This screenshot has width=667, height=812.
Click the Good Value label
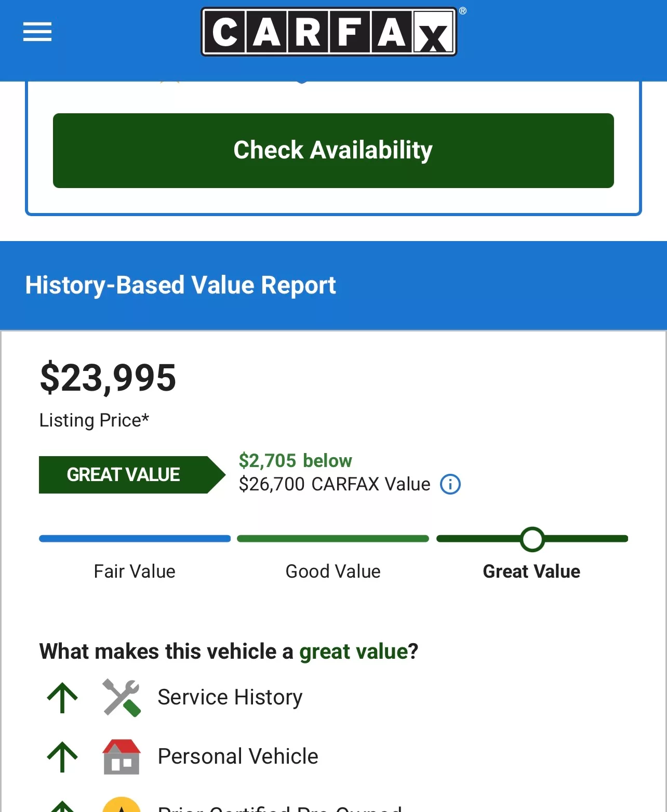point(333,571)
